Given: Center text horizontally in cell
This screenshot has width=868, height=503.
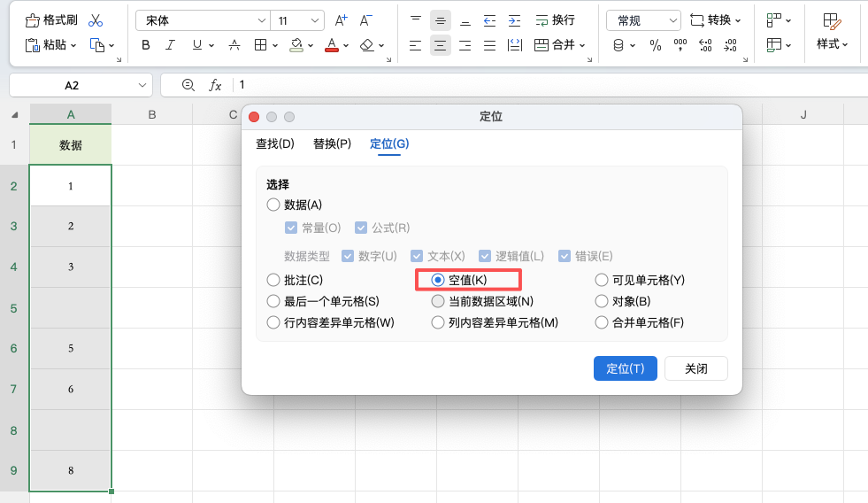Looking at the screenshot, I should (x=440, y=45).
